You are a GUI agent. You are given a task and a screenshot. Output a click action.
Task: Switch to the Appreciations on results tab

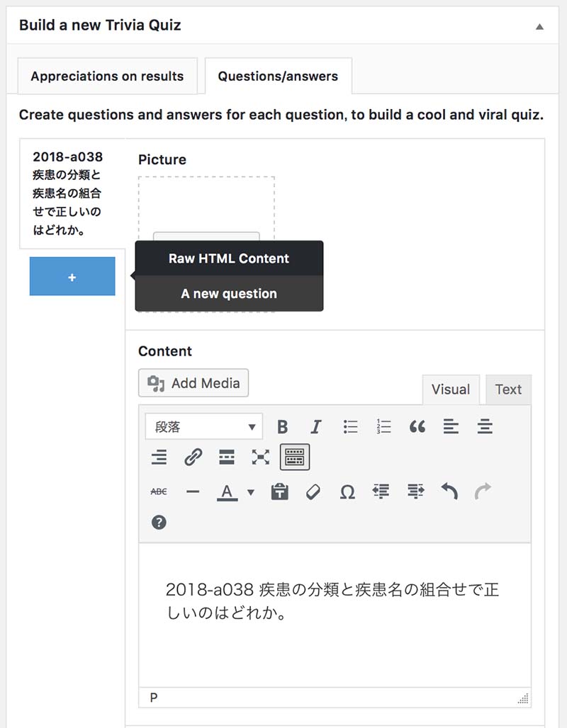tap(107, 76)
